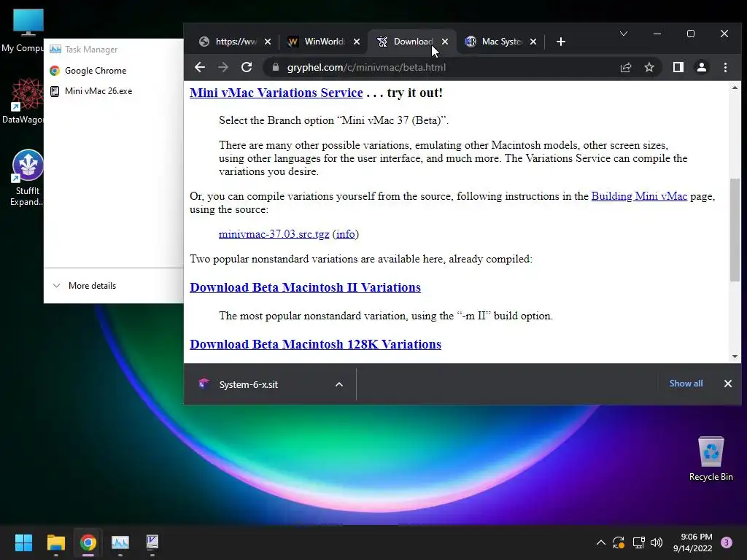
Task: Show all downloads
Action: click(x=686, y=384)
